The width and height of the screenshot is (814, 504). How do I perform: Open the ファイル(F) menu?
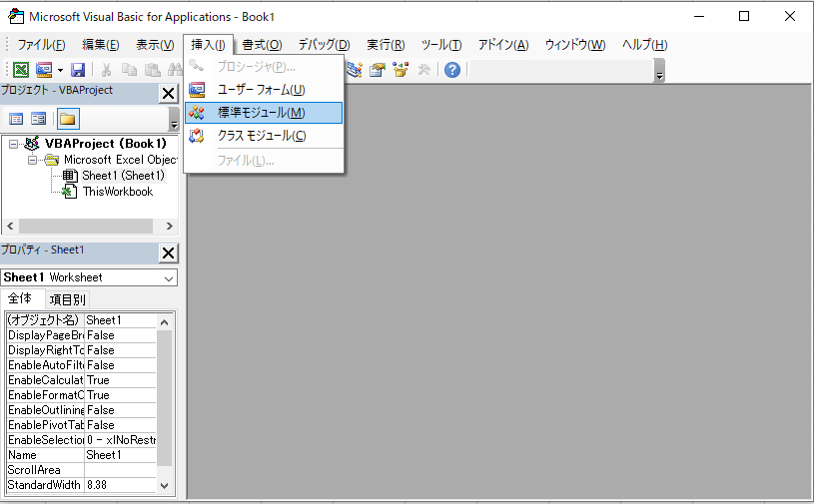pos(42,45)
